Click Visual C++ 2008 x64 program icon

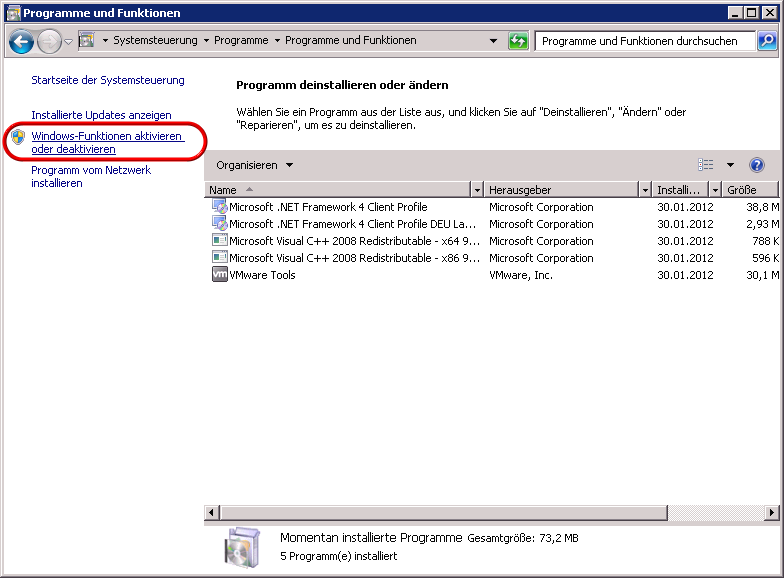tap(220, 240)
